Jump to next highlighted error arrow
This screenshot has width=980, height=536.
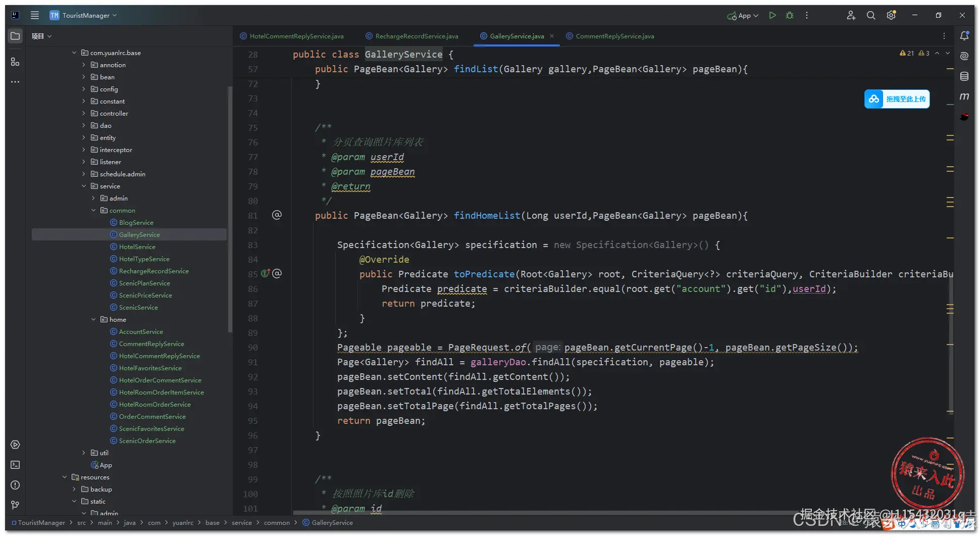pos(948,53)
